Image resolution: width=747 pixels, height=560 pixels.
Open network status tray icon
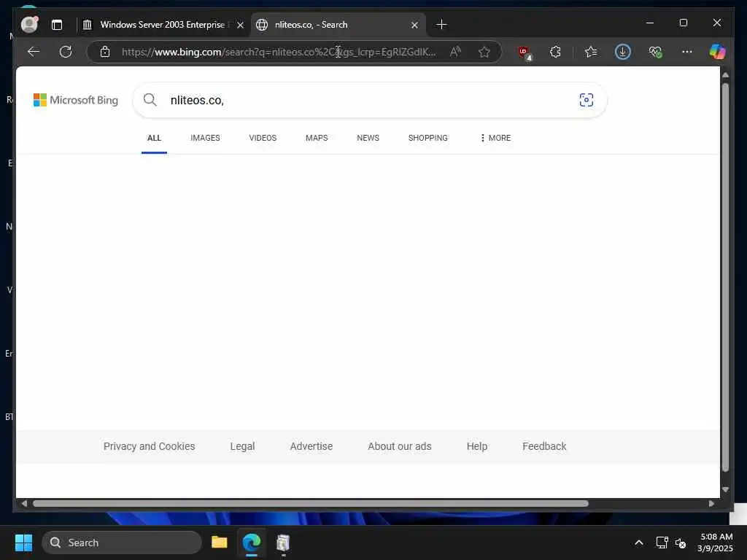662,542
